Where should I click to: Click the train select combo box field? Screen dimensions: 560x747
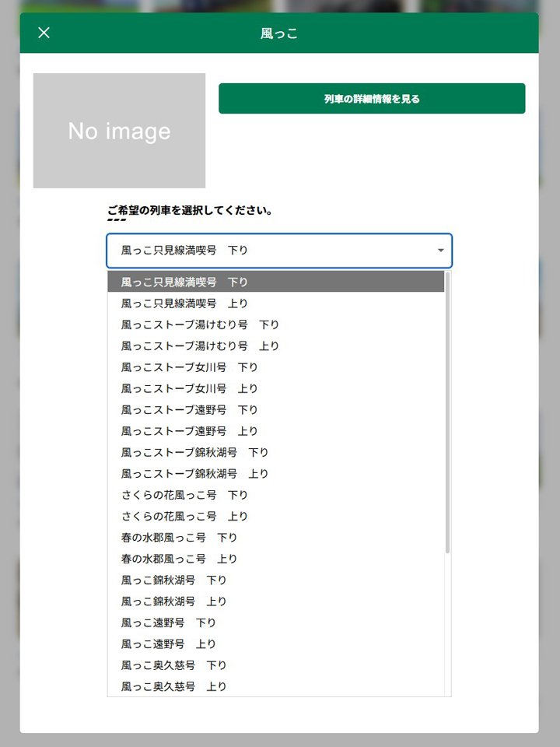coord(279,251)
